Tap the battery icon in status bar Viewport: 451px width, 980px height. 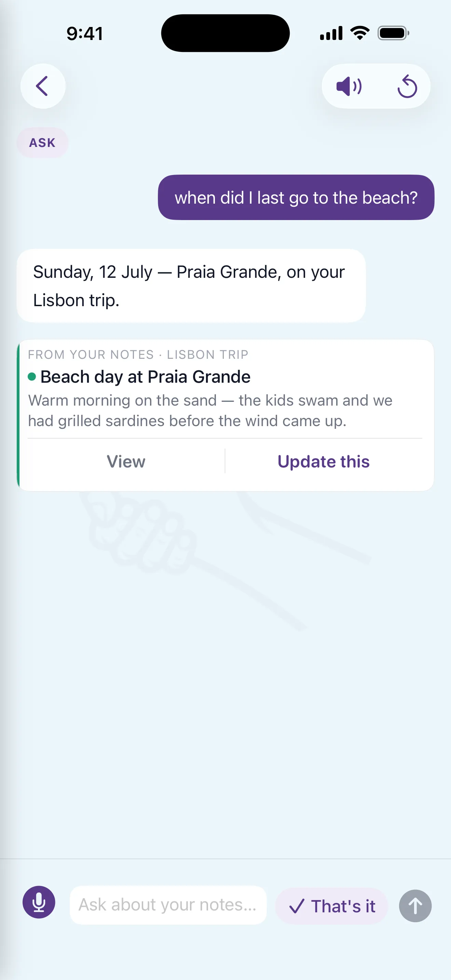point(393,33)
